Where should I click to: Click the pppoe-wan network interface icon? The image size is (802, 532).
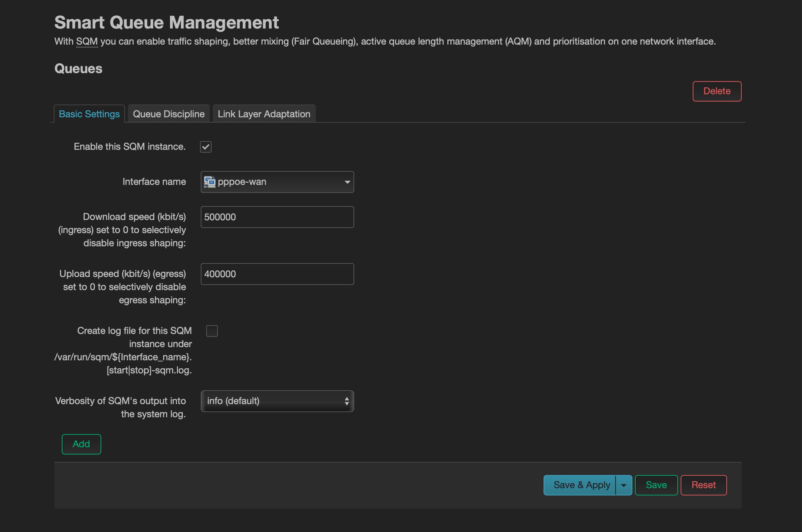pos(210,182)
